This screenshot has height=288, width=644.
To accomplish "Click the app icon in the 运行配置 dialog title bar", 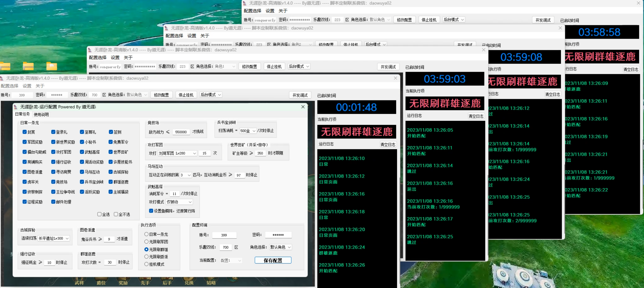I will pos(16,107).
